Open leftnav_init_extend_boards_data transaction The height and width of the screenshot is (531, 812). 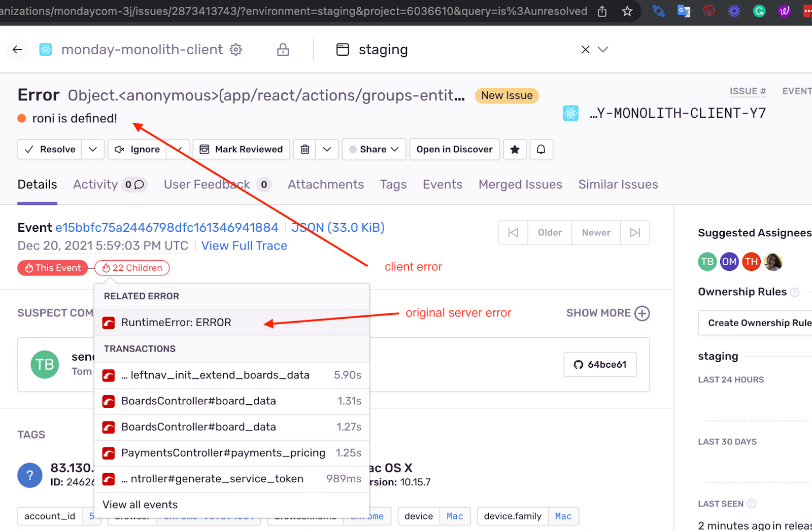tap(232, 375)
